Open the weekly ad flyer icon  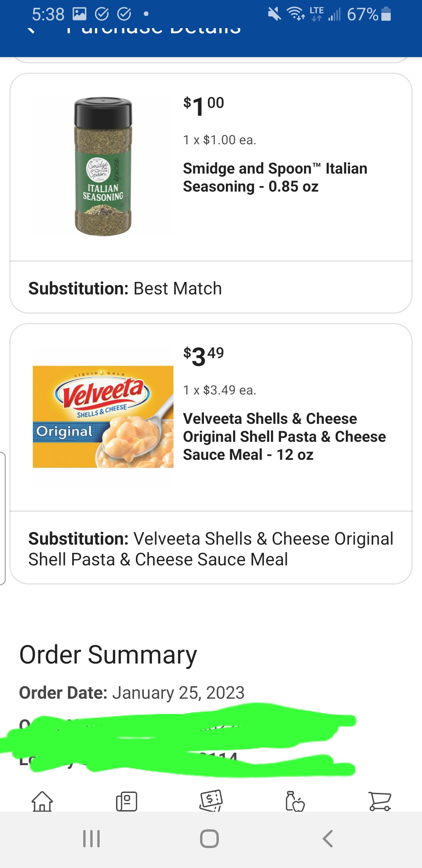(x=127, y=801)
